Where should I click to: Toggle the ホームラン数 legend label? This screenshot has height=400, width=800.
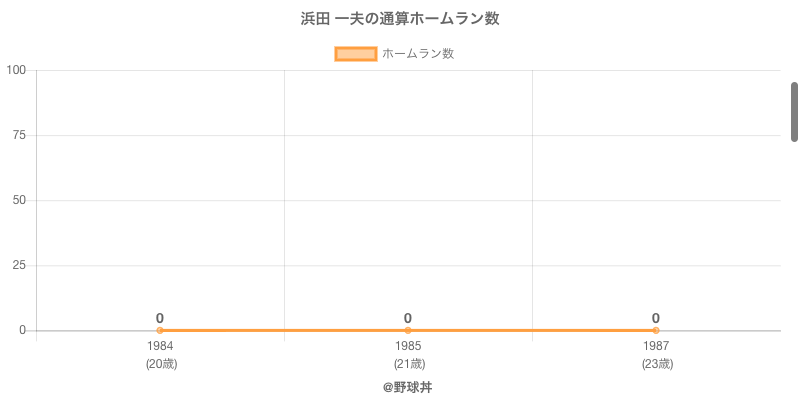[x=418, y=54]
